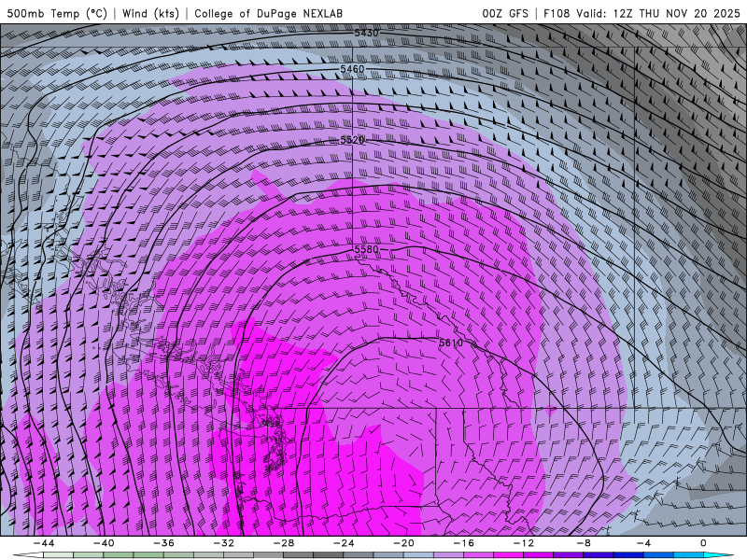Click the 5460 height contour label
Screen dimensions: 747x560
(x=352, y=69)
